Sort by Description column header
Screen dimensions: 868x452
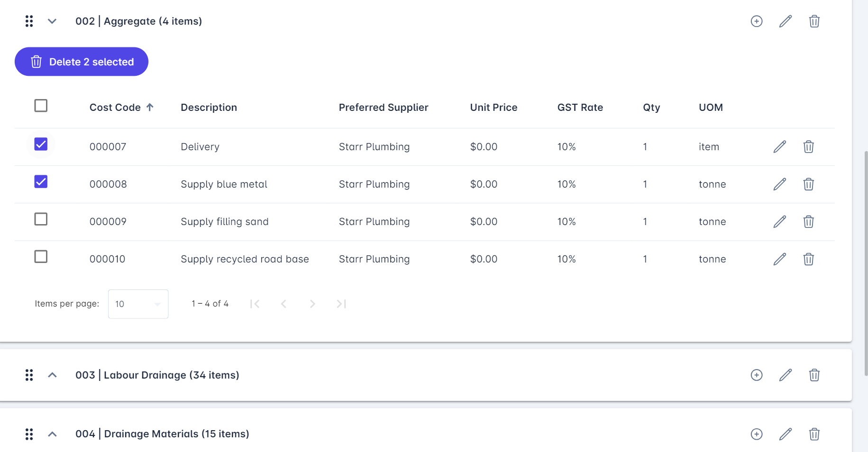pos(209,108)
